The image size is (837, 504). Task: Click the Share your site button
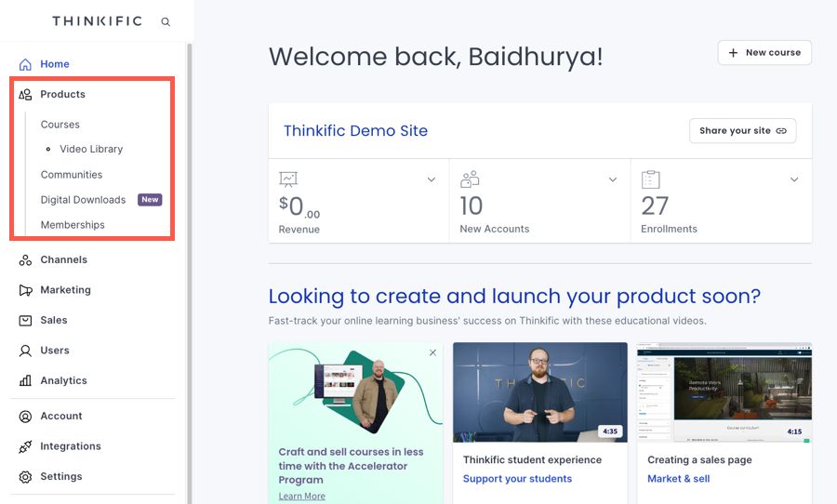[x=742, y=131]
